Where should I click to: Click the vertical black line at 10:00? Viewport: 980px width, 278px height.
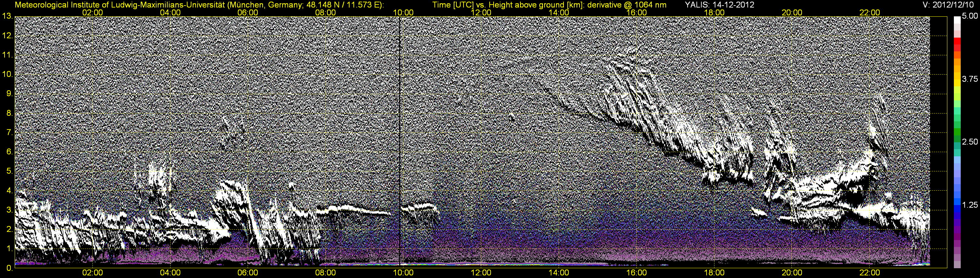point(400,141)
